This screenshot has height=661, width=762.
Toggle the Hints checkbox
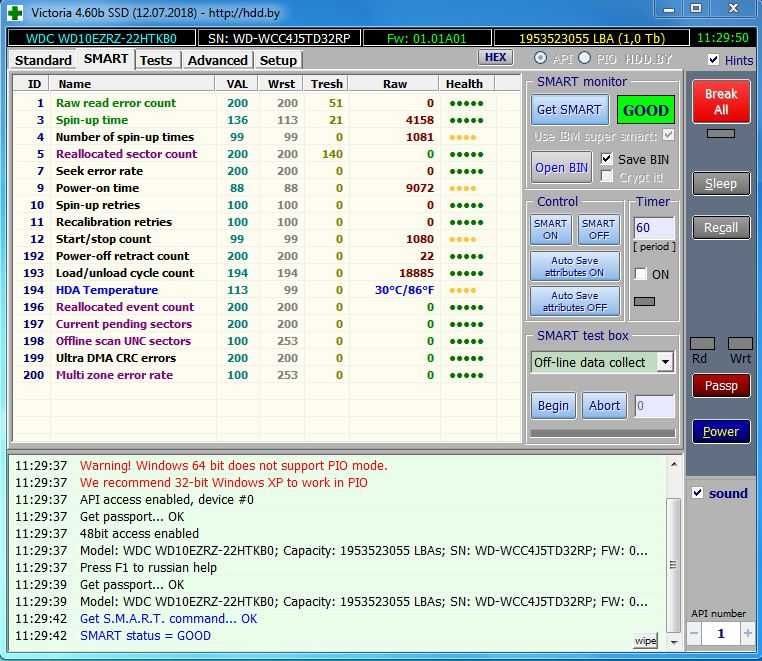coord(713,60)
